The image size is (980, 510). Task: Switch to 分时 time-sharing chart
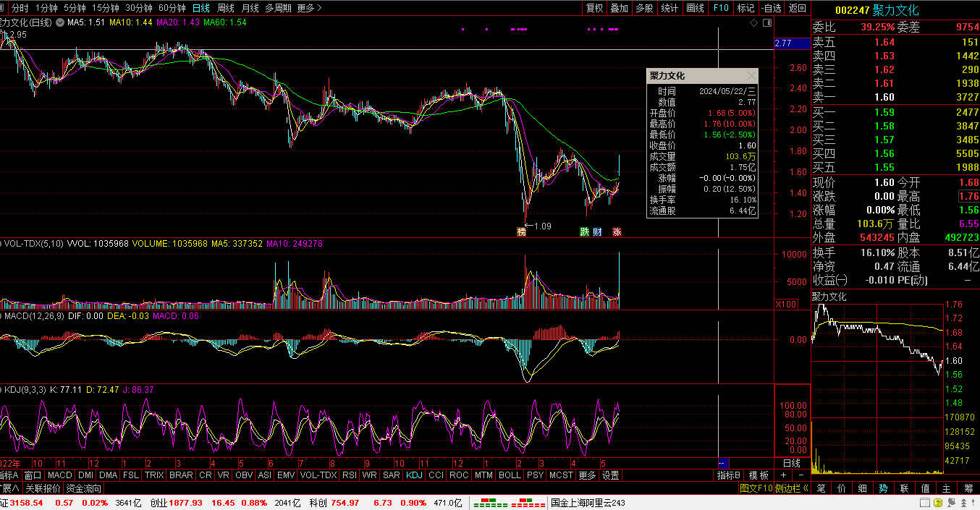click(20, 8)
